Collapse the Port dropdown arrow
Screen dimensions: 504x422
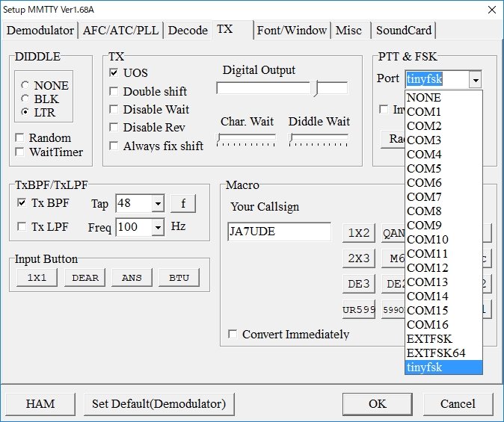[476, 79]
